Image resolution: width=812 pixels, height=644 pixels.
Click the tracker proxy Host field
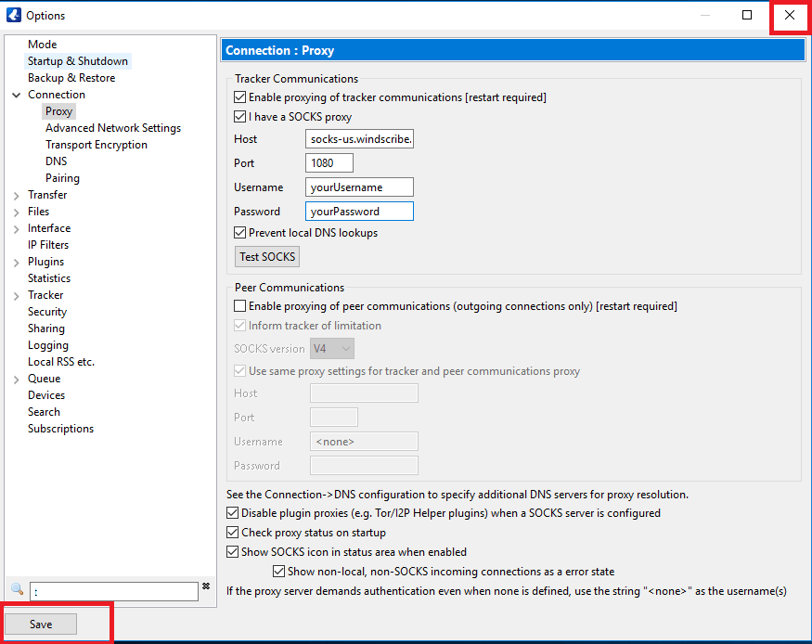coord(359,139)
